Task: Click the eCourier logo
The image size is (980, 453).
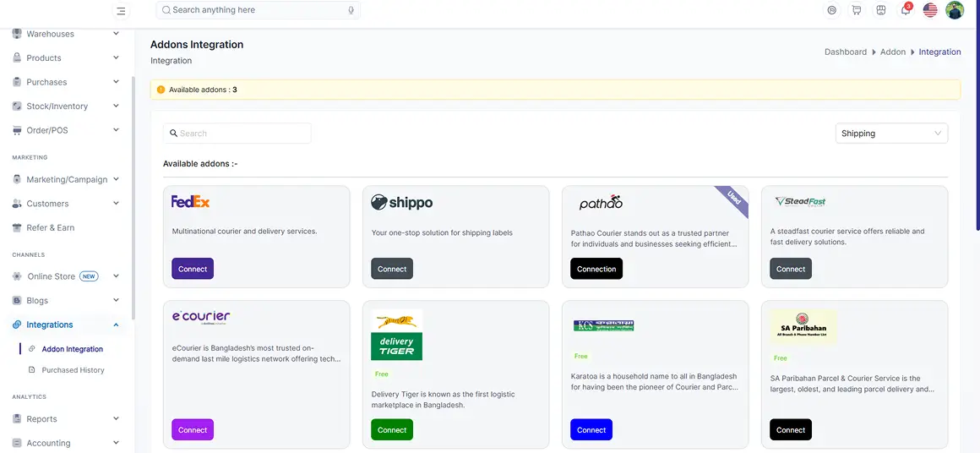Action: tap(201, 317)
